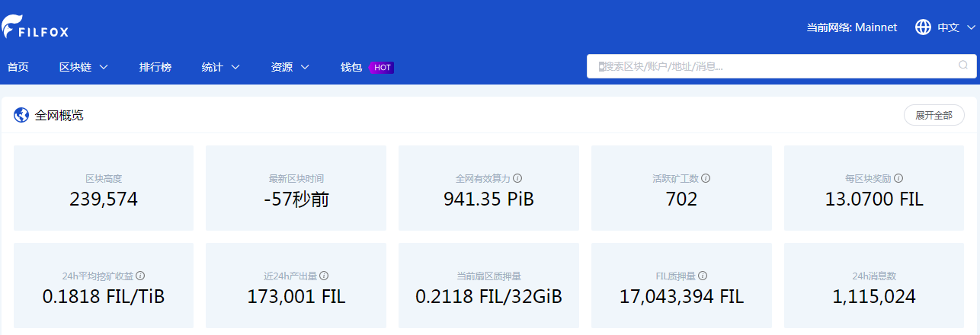Go to the 首页 menu item

(18, 67)
